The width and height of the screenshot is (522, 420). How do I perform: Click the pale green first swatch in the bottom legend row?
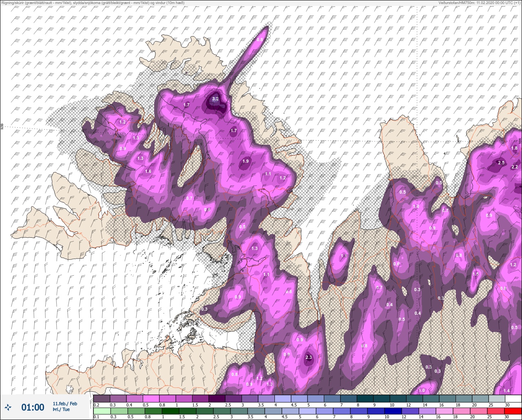click(x=102, y=411)
